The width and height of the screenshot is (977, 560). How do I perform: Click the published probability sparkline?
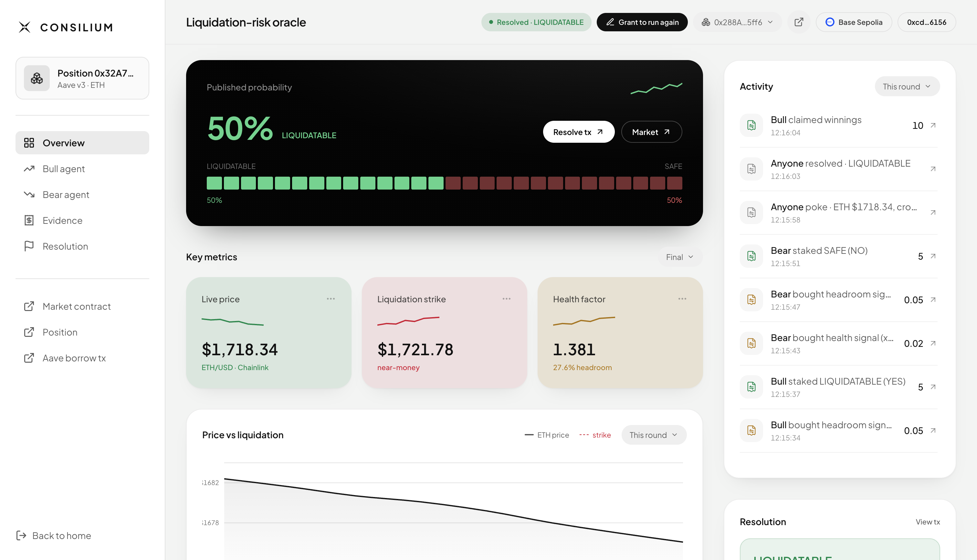click(656, 88)
